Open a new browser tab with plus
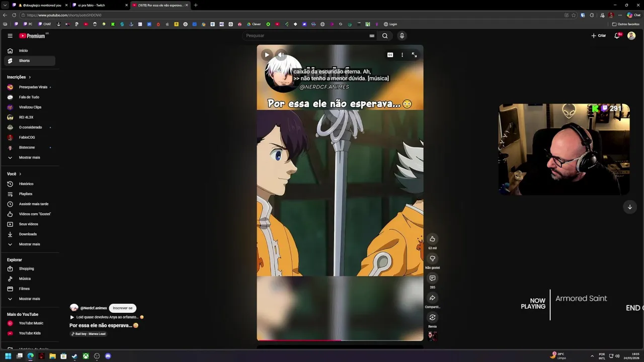 tap(196, 5)
